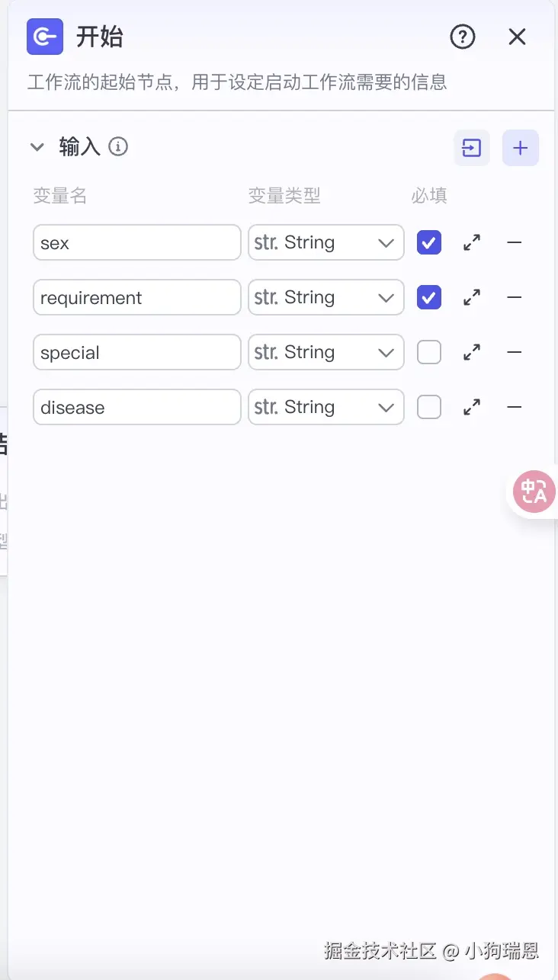Image resolution: width=558 pixels, height=980 pixels.
Task: Click the requirement variable name field
Action: point(137,298)
